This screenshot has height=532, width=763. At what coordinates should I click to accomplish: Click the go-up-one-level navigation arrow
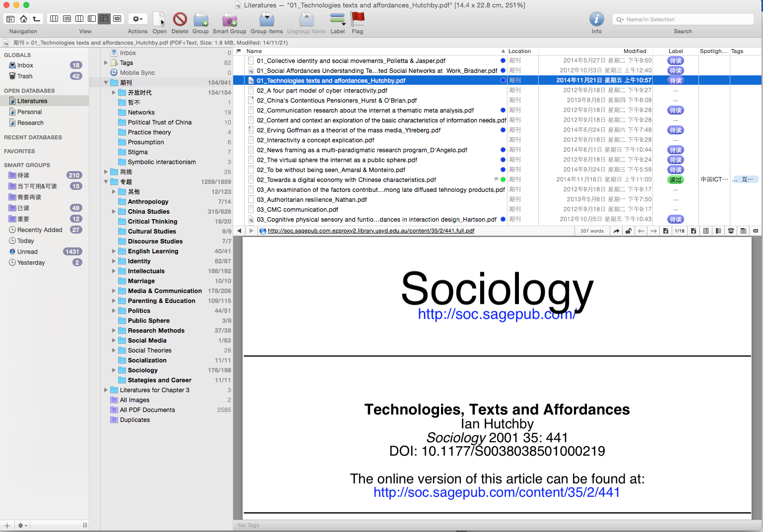click(x=36, y=19)
